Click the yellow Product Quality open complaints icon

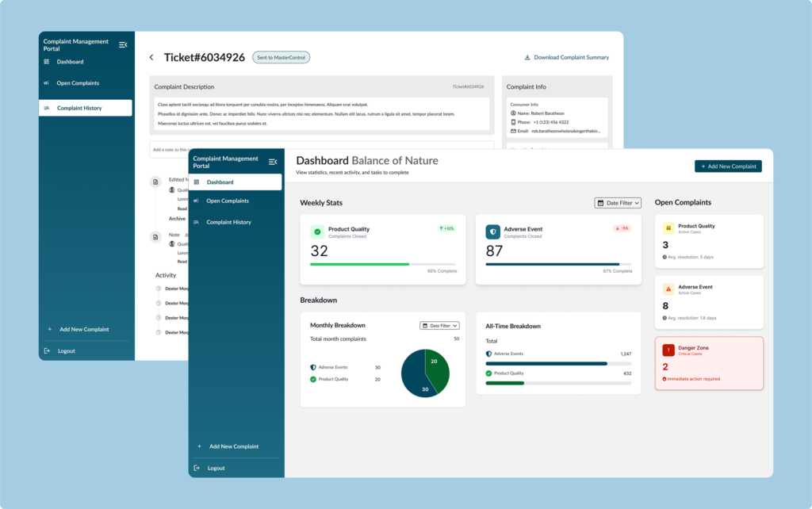(x=668, y=228)
